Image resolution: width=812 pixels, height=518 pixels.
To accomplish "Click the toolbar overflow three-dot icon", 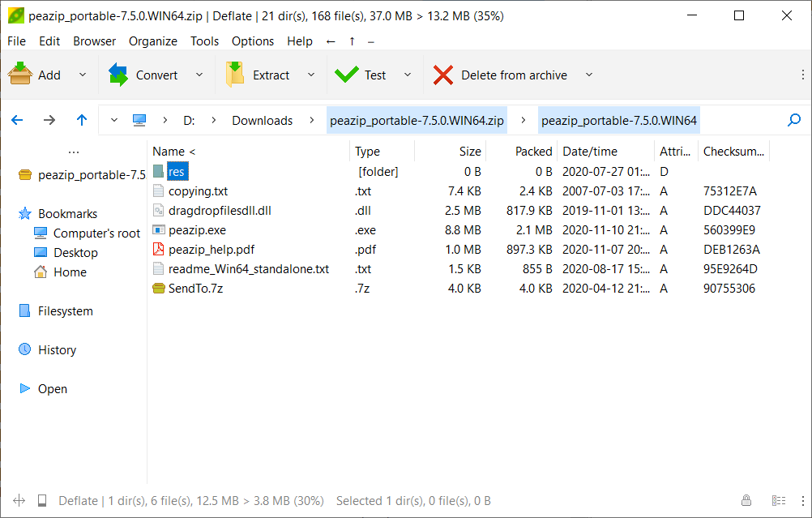I will [802, 75].
